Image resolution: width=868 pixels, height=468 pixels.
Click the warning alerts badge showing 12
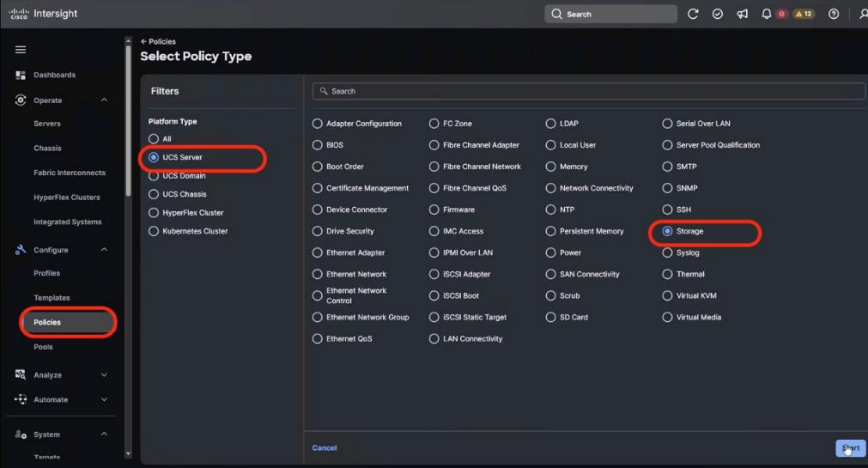pyautogui.click(x=804, y=14)
